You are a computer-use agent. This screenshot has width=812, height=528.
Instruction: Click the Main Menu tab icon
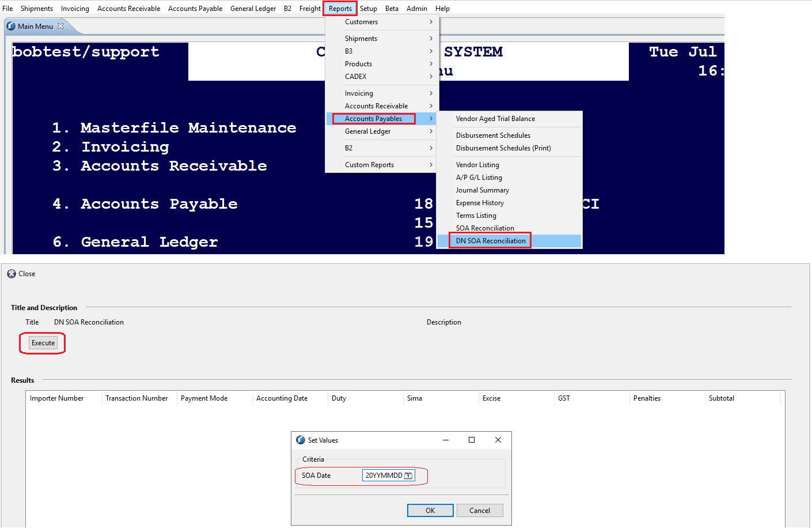pos(11,26)
